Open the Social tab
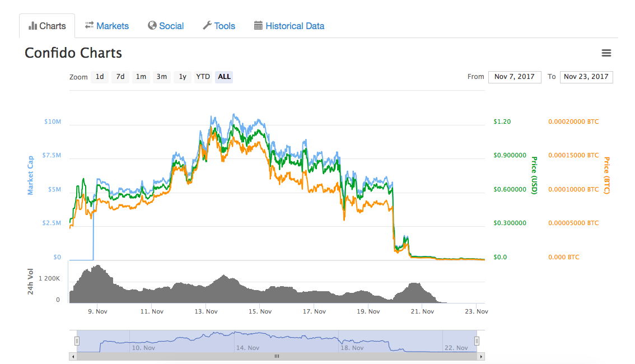Screen dimensions: 635x364 point(166,26)
